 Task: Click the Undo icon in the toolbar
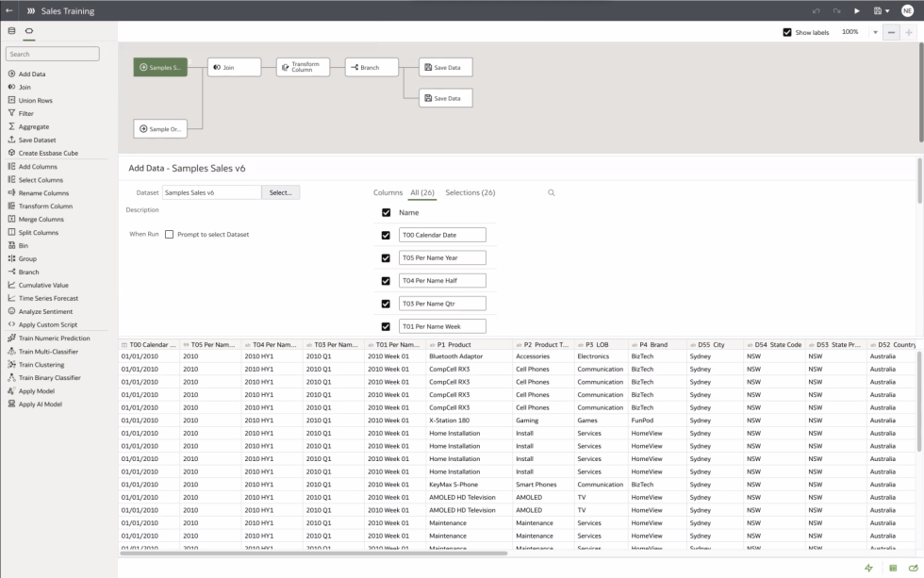coord(817,10)
